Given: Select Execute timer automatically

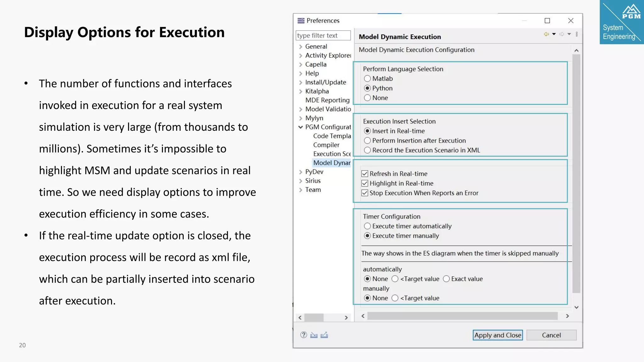Looking at the screenshot, I should pyautogui.click(x=367, y=226).
